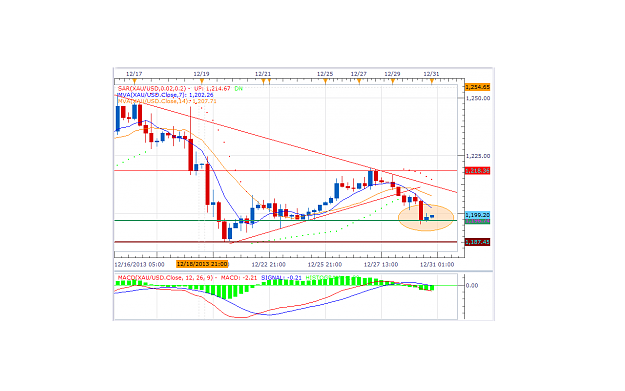Click the 1,225.00 price axis label

[x=478, y=156]
